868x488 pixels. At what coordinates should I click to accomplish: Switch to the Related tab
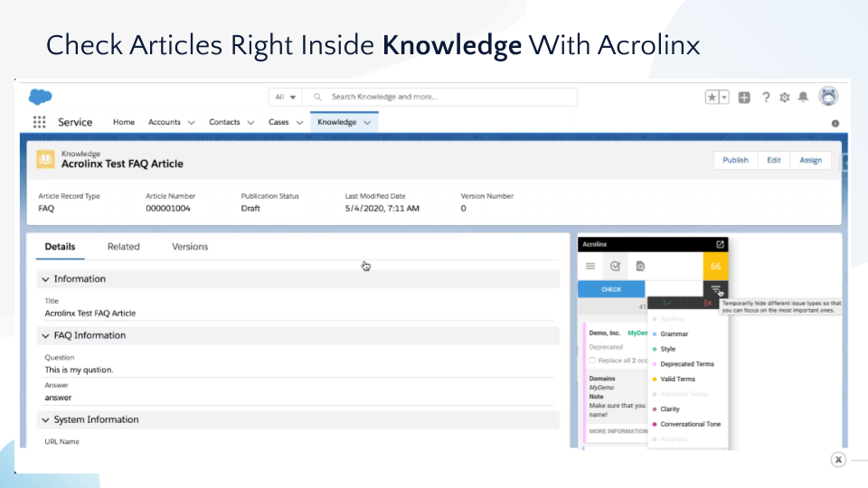(123, 247)
